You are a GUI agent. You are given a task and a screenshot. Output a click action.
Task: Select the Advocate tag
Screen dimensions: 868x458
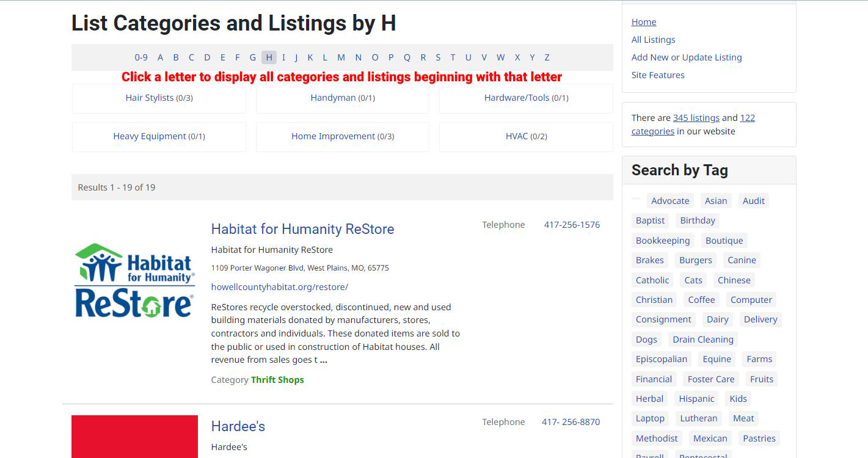[670, 201]
